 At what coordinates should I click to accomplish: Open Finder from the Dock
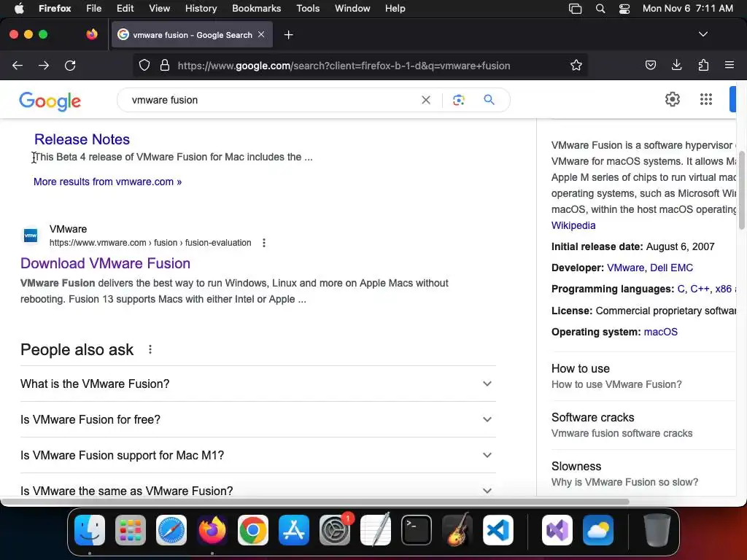[90, 530]
